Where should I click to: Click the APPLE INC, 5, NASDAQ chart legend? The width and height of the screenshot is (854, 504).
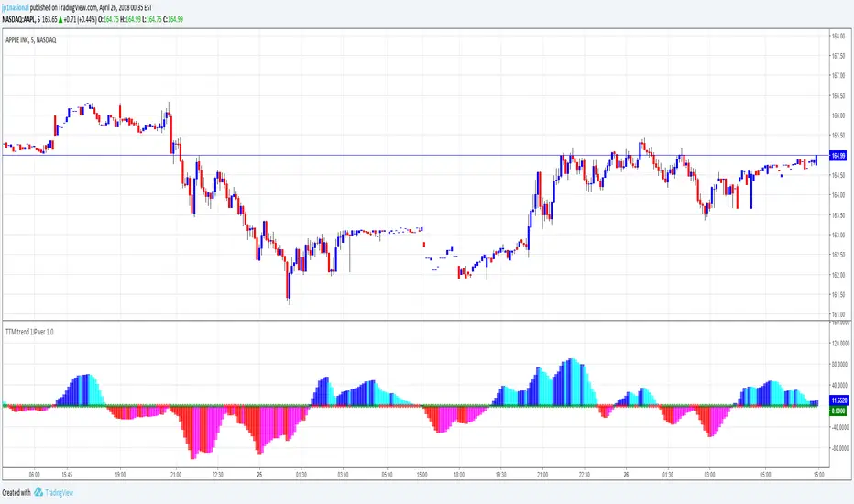tap(30, 39)
